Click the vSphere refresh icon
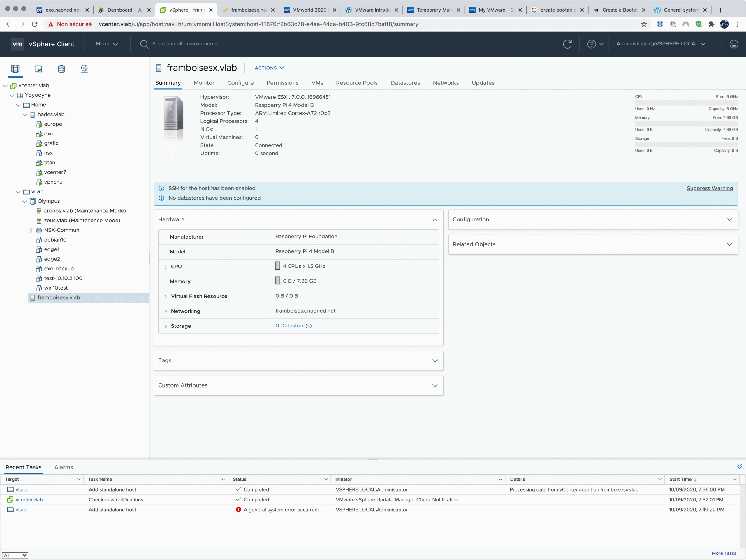Screen dimensions: 746x560 pos(567,44)
